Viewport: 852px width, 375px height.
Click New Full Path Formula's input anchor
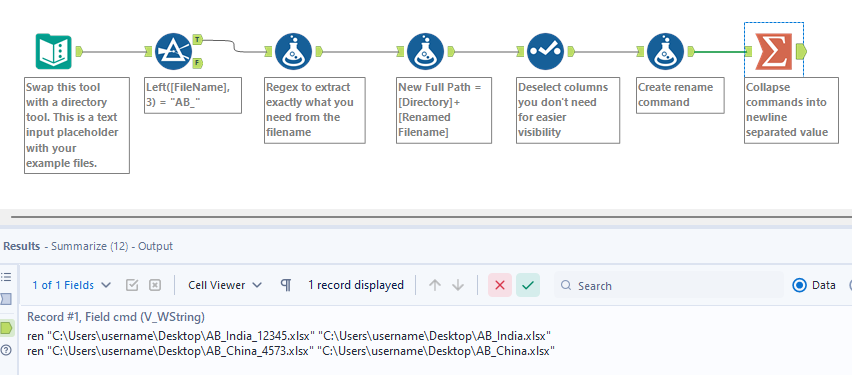tap(400, 52)
